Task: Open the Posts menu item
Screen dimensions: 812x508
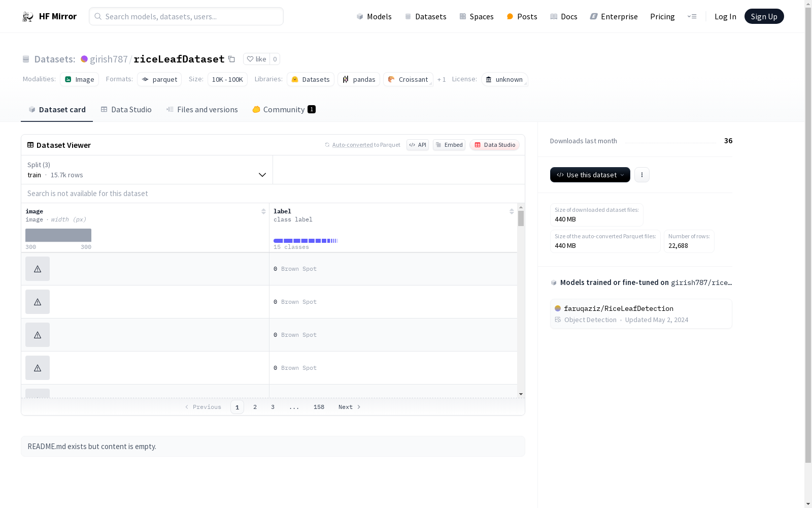Action: tap(522, 16)
